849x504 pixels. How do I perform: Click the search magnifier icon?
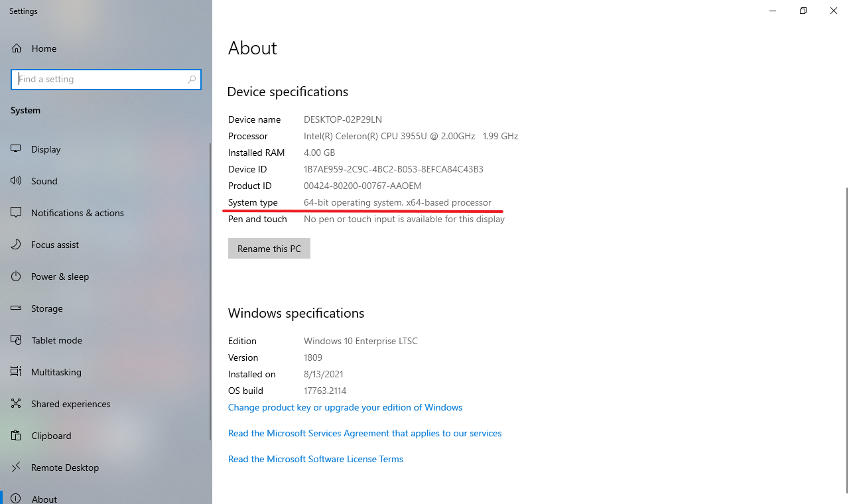click(x=192, y=80)
